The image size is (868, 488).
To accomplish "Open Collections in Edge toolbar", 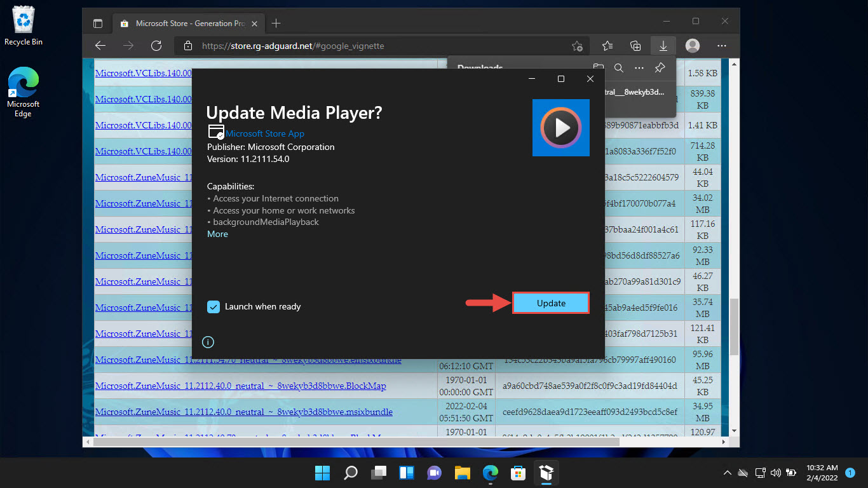I will point(635,46).
